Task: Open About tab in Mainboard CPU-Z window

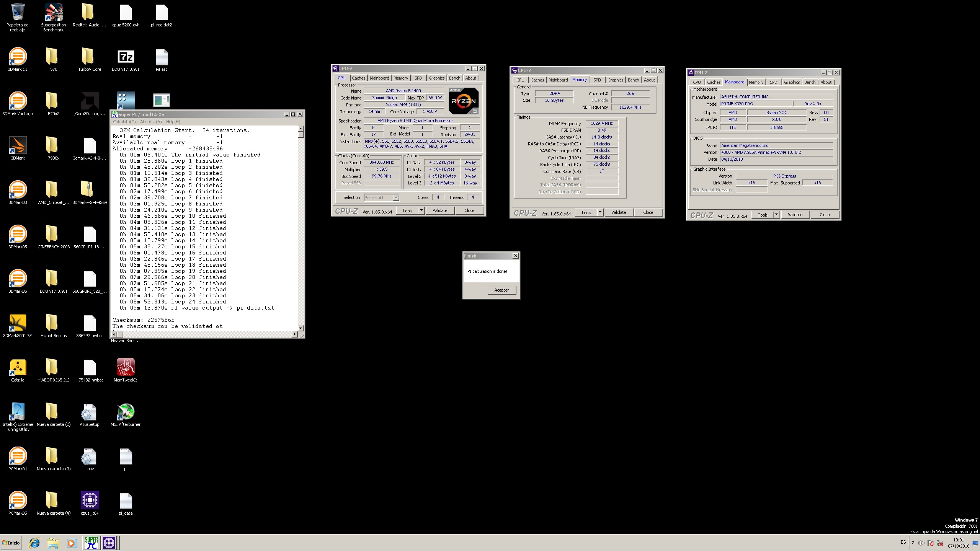Action: coord(826,82)
